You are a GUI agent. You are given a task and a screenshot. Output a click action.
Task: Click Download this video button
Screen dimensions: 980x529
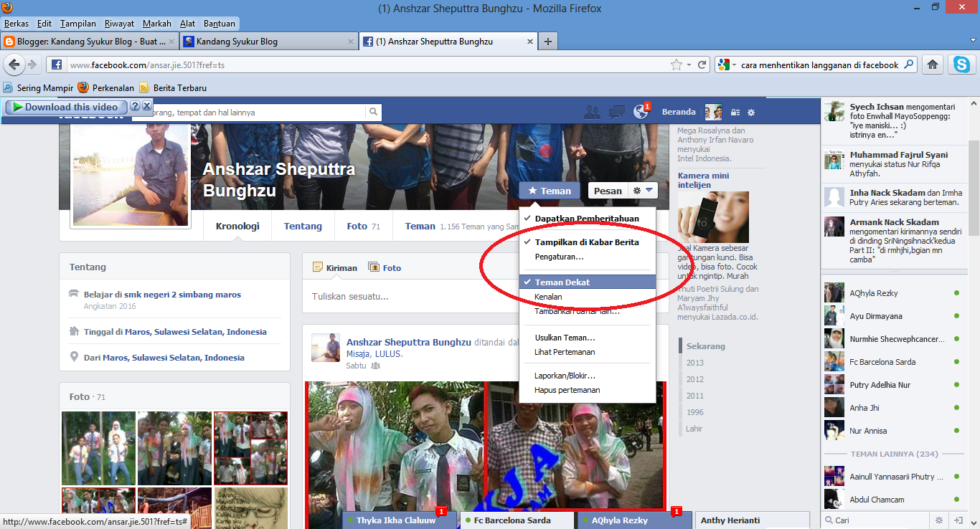[x=66, y=107]
